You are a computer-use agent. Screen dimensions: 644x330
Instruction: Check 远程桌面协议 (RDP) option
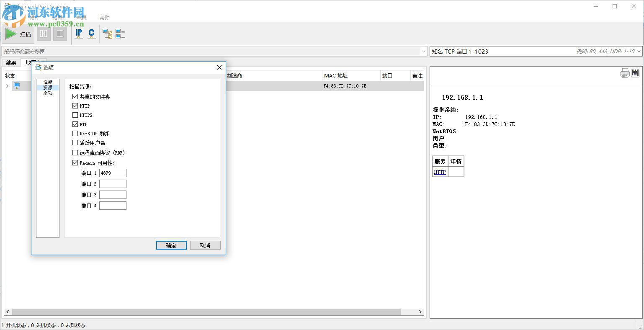[x=75, y=152]
